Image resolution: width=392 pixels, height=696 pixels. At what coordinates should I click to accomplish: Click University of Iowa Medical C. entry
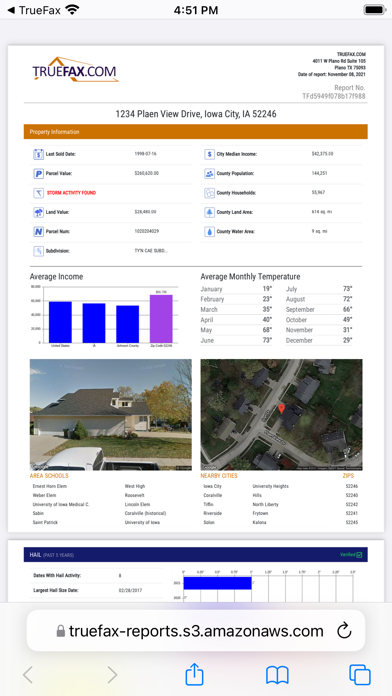click(61, 505)
